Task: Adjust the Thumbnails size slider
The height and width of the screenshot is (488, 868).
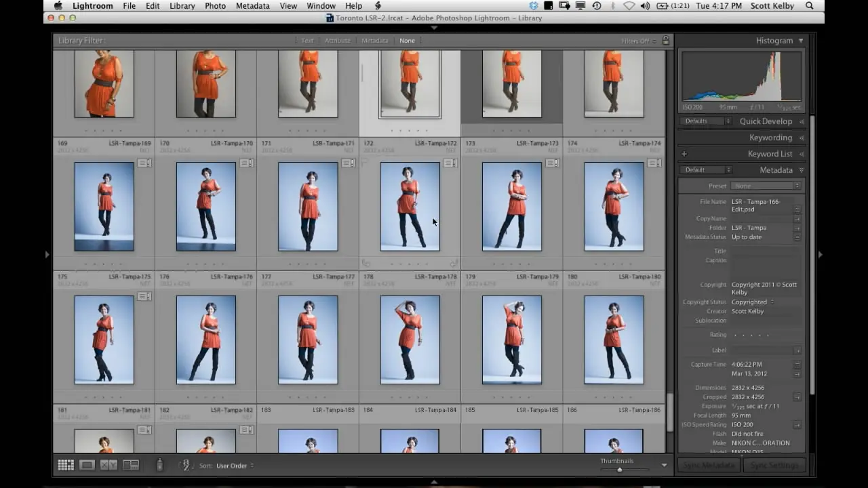Action: point(619,469)
